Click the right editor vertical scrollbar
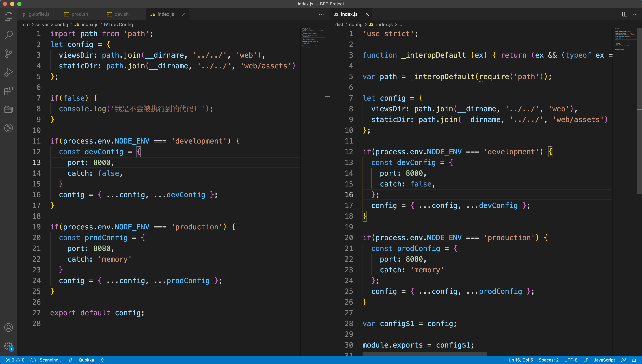Screen dimensions: 642x364 pos(639,111)
